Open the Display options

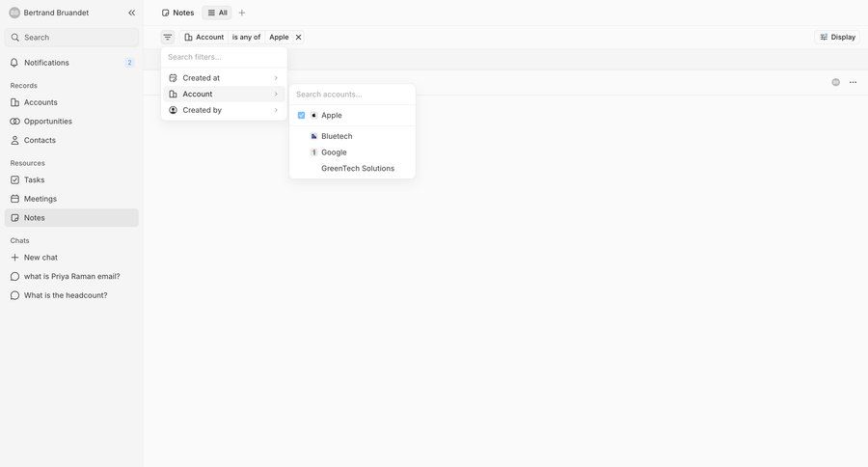(837, 37)
